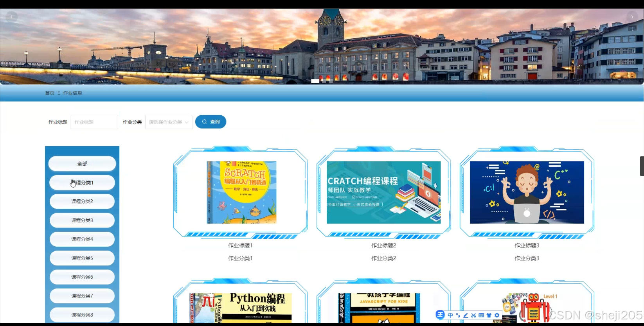Click the 作业分类2 label under the second card
The height and width of the screenshot is (326, 644).
tap(384, 258)
